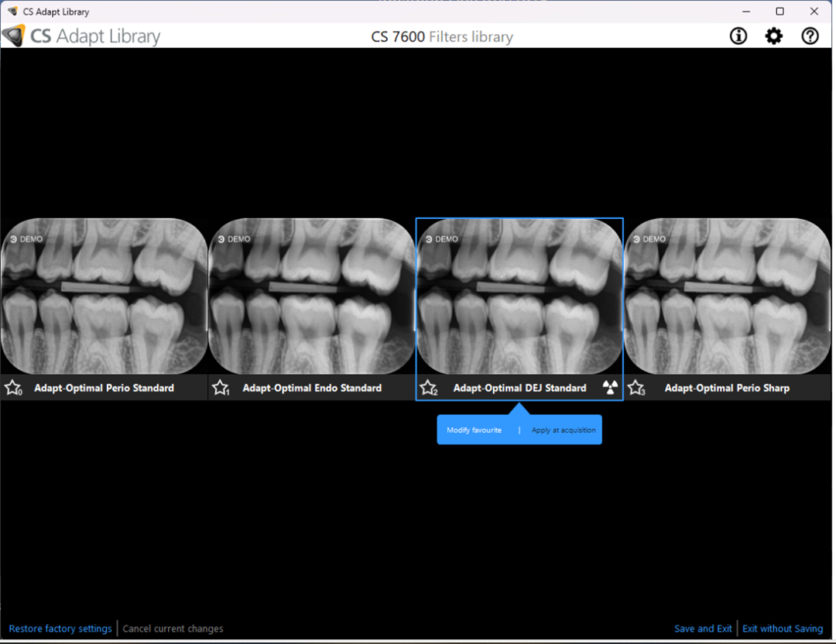Click the help question mark icon
The width and height of the screenshot is (836, 644).
point(810,36)
